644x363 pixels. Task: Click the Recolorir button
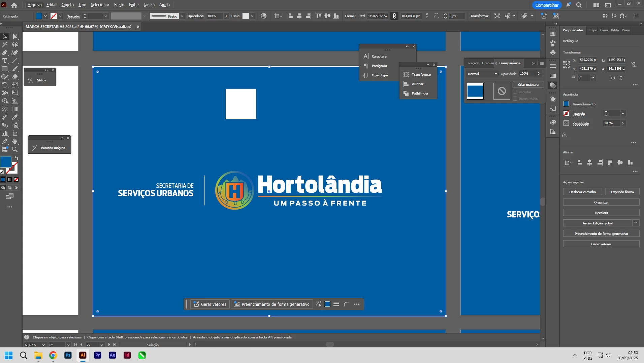[601, 213]
